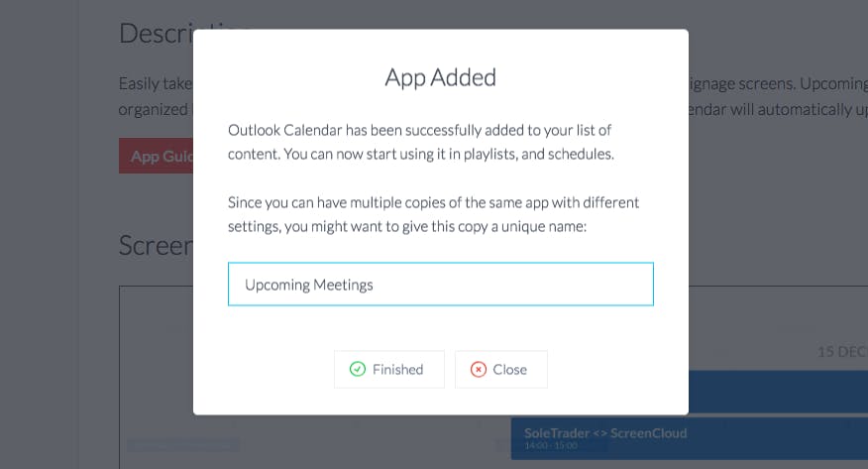This screenshot has height=469, width=868.
Task: Click the red X circle icon beside Close
Action: [x=479, y=369]
